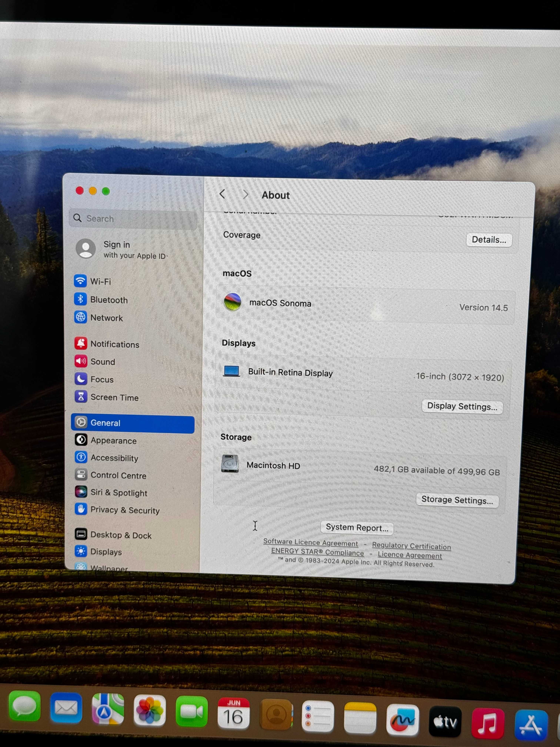This screenshot has width=560, height=747.
Task: Click the 16-inch (3072 × 1920) text
Action: coord(460,377)
